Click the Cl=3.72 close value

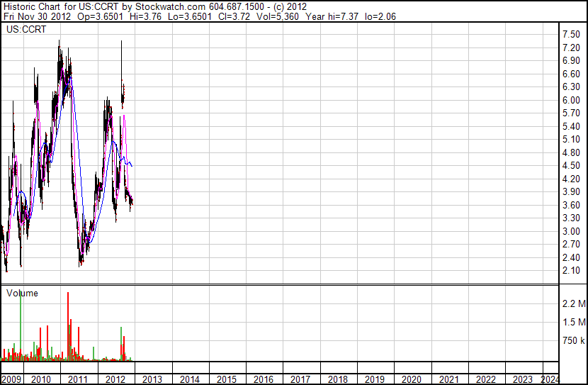coord(234,16)
